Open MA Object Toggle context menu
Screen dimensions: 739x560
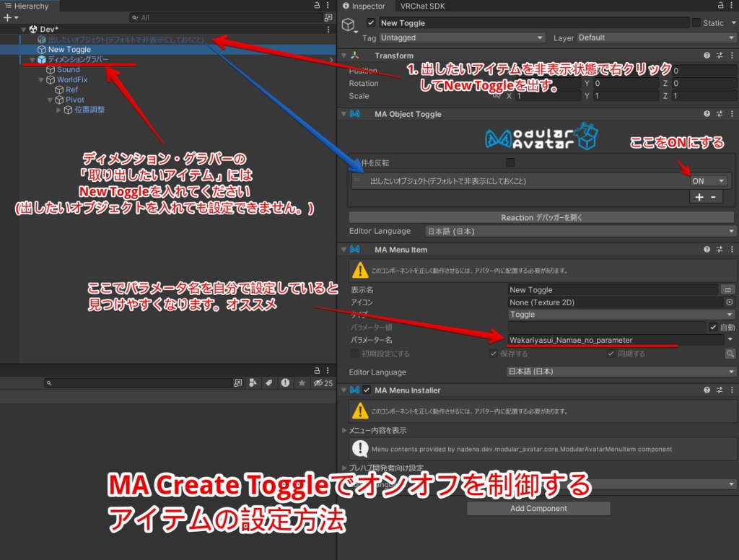click(732, 113)
